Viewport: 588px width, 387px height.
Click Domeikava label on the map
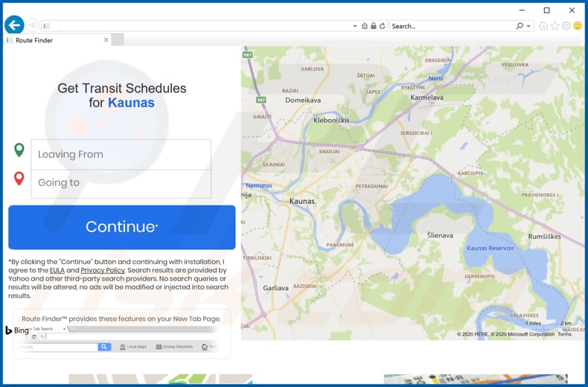coord(303,100)
